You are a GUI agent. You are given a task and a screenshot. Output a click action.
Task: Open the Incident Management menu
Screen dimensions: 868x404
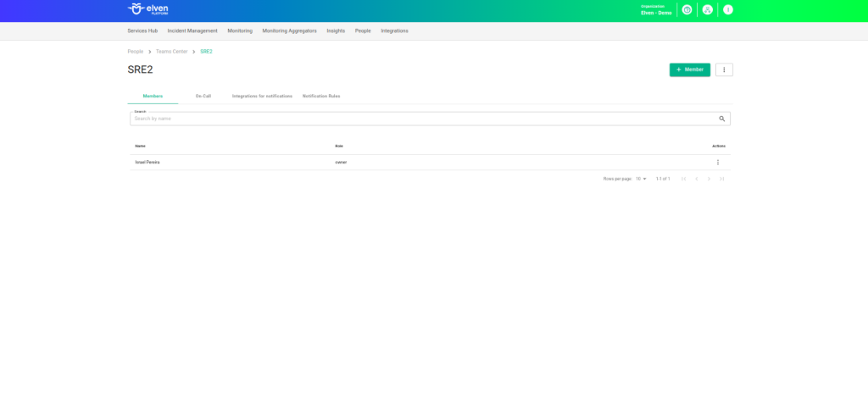pyautogui.click(x=192, y=30)
